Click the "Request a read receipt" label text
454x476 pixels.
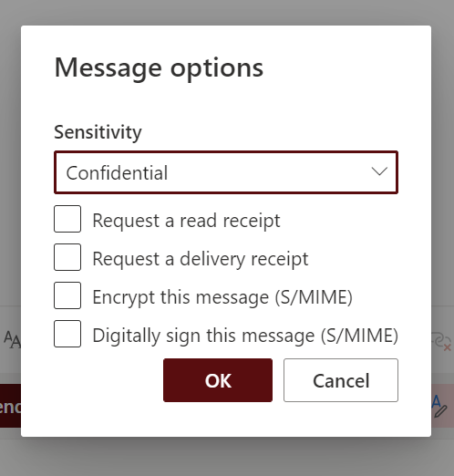[186, 221]
